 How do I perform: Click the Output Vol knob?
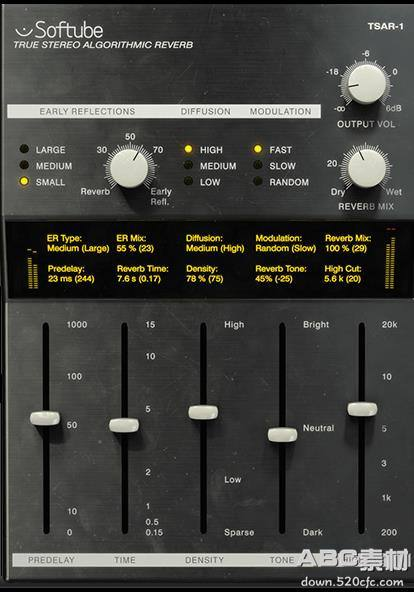coord(366,84)
